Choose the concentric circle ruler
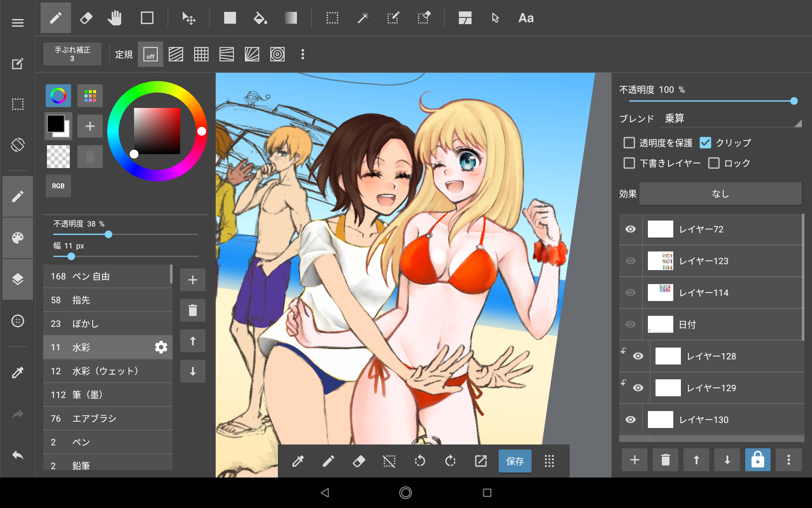 point(277,54)
